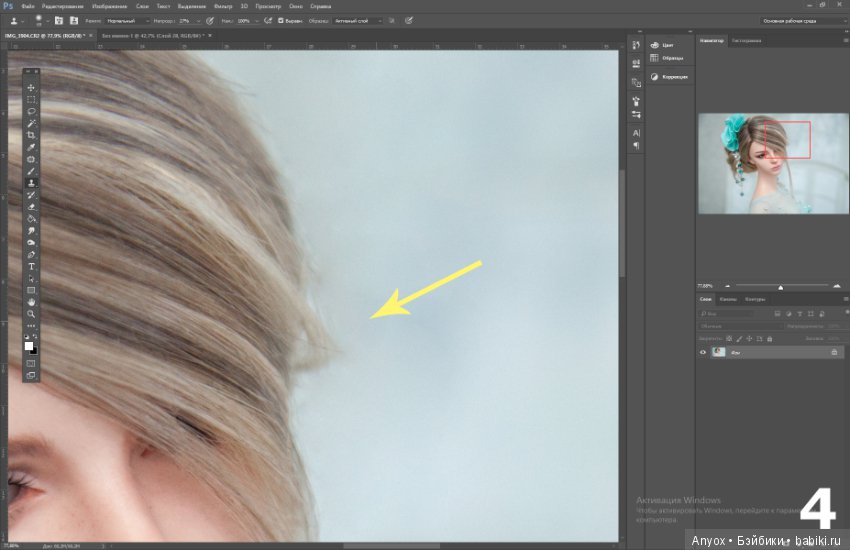This screenshot has height=550, width=850.
Task: Open Character panel icon in dock
Action: coord(636,133)
